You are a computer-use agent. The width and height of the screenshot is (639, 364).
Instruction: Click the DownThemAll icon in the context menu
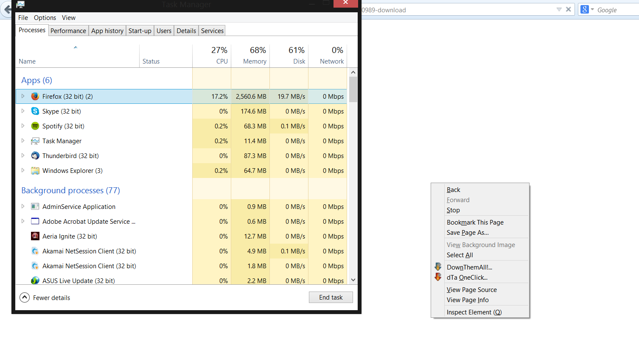click(x=438, y=267)
